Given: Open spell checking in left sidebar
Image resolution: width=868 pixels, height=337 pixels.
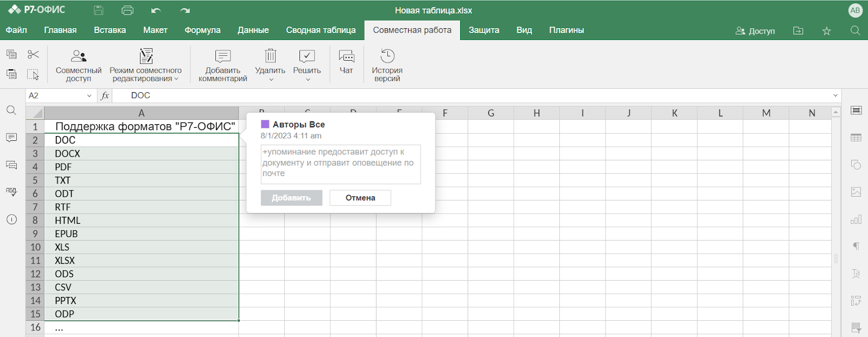Looking at the screenshot, I should click(x=11, y=192).
